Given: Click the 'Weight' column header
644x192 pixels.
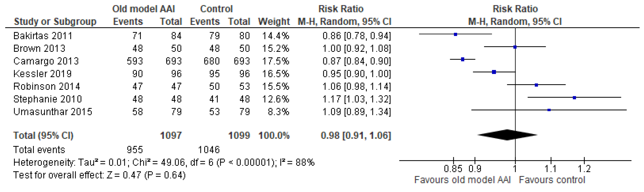Looking at the screenshot, I should [274, 22].
